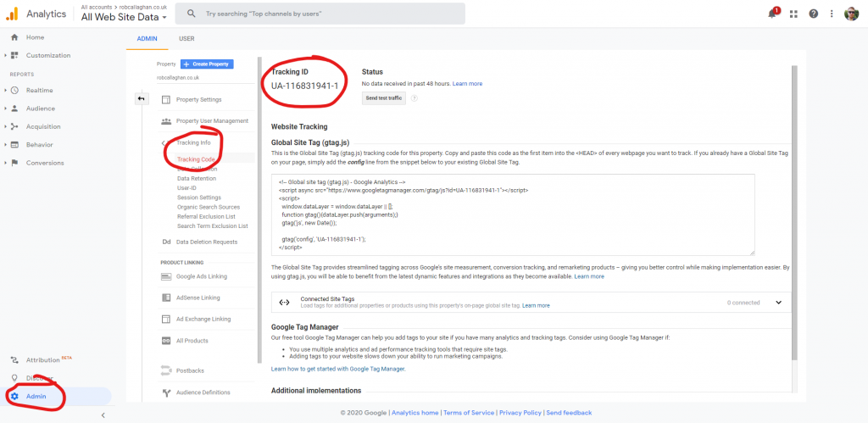Viewport: 868px width, 423px height.
Task: Click the Audience person icon
Action: pyautogui.click(x=15, y=109)
